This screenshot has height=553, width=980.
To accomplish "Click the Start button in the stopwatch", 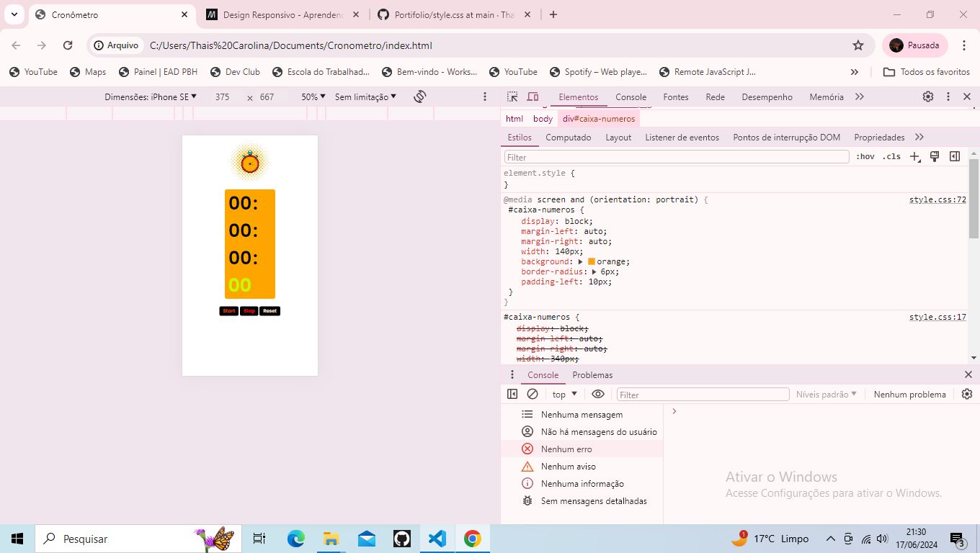I will click(228, 310).
